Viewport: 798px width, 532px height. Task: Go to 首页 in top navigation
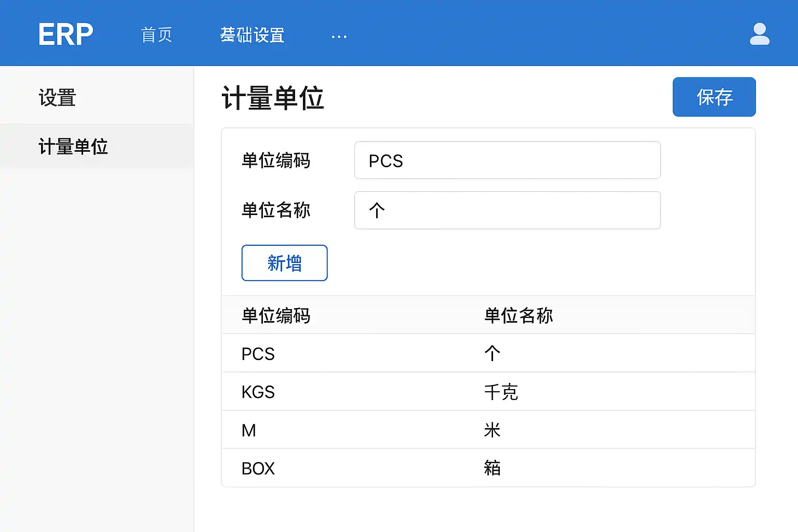(156, 35)
